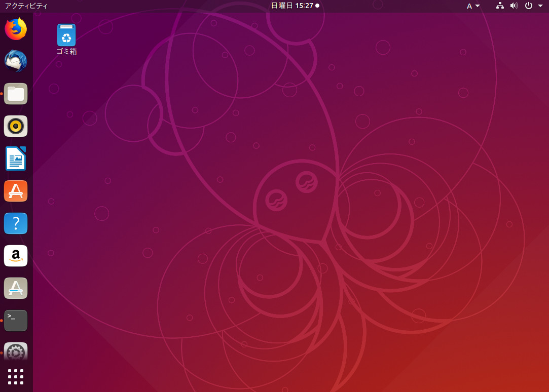The height and width of the screenshot is (392, 549).
Task: Open the Amazon launcher in dock
Action: tap(16, 256)
